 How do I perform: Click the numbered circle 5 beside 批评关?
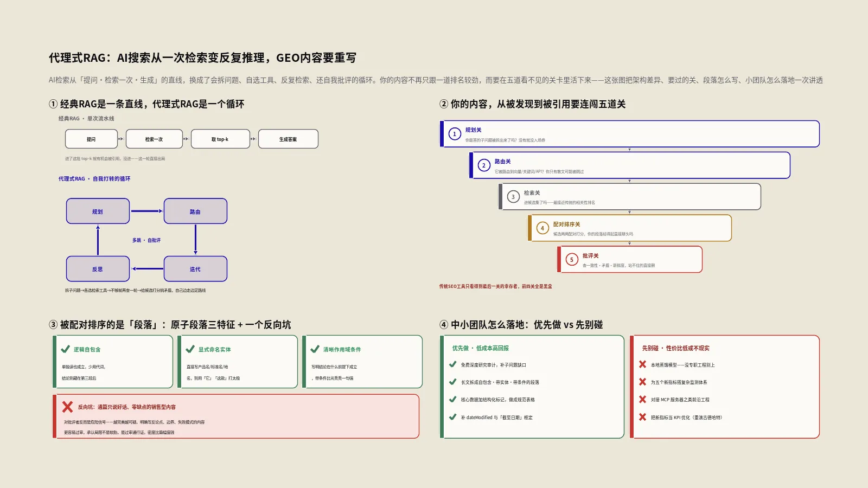pyautogui.click(x=572, y=260)
